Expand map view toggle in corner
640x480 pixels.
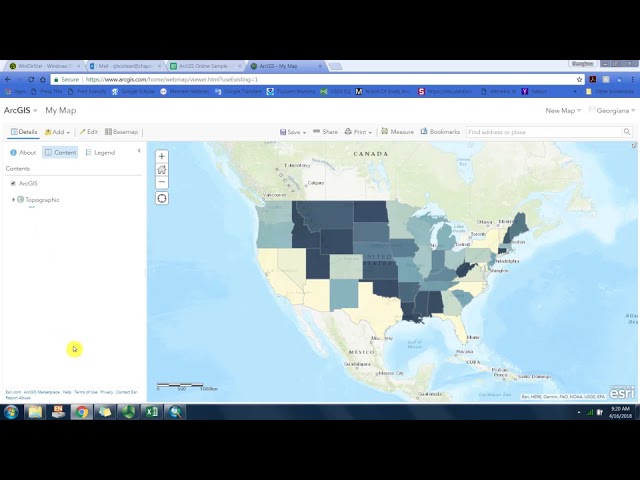tap(634, 145)
